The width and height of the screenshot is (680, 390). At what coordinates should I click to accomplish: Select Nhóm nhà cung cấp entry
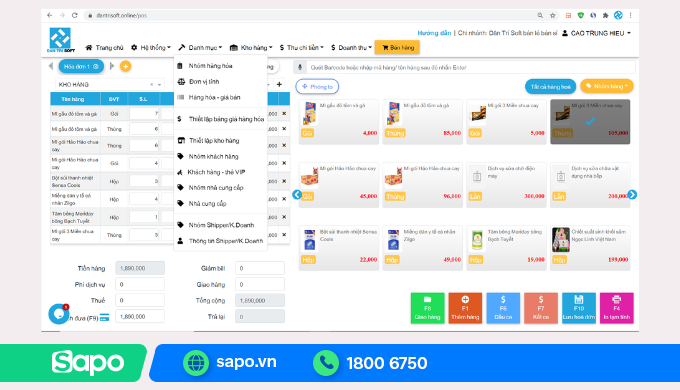tap(216, 187)
